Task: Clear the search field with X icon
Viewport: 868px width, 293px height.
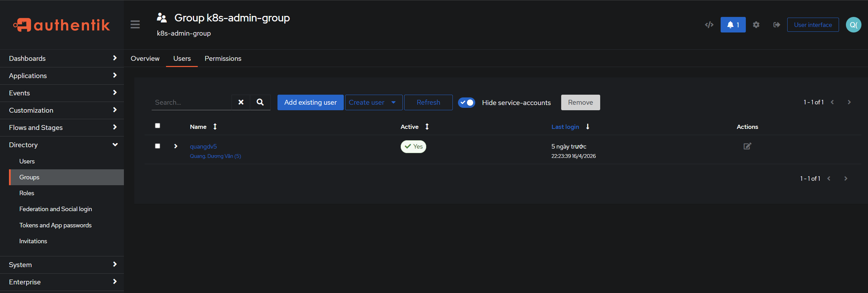Action: [x=241, y=102]
